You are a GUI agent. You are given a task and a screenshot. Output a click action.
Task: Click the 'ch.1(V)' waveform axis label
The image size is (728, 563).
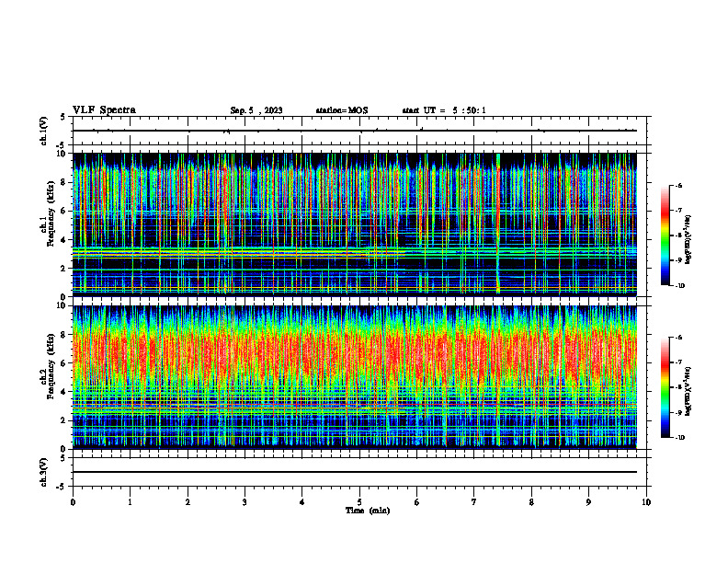(x=44, y=131)
